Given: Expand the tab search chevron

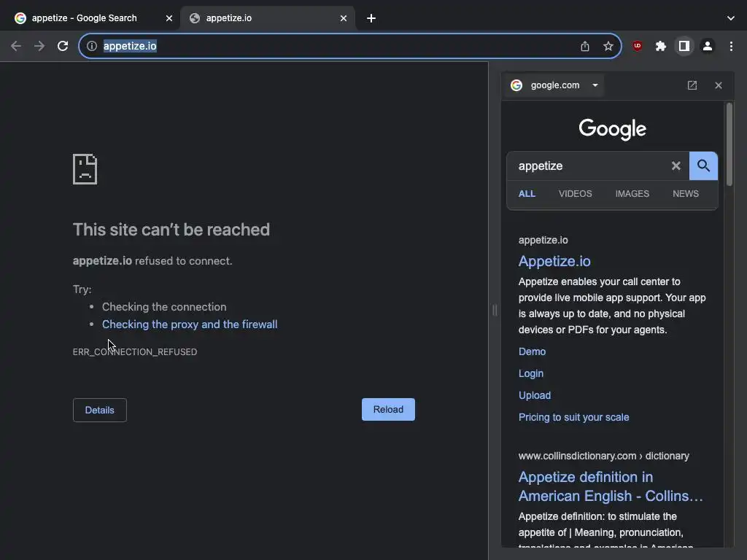Looking at the screenshot, I should coord(730,18).
